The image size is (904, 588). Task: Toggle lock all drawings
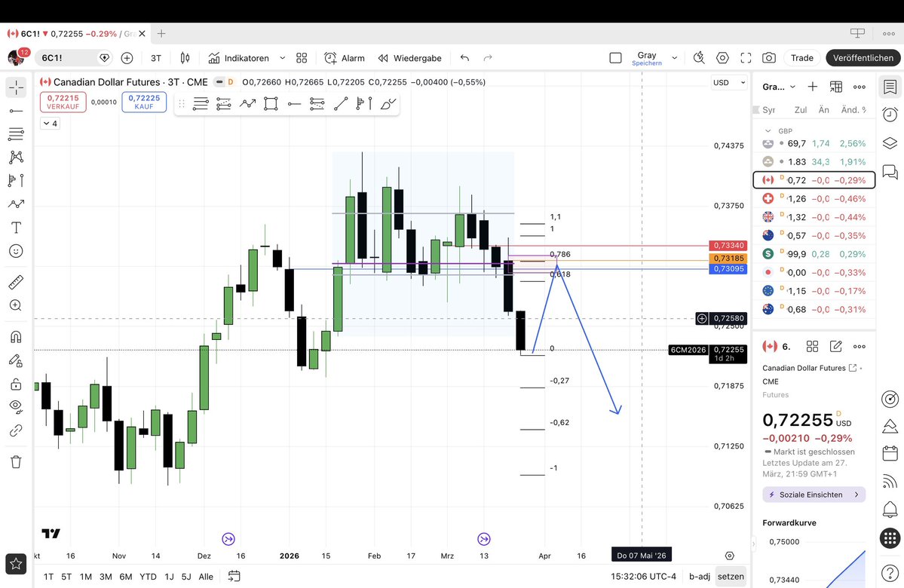pyautogui.click(x=16, y=384)
